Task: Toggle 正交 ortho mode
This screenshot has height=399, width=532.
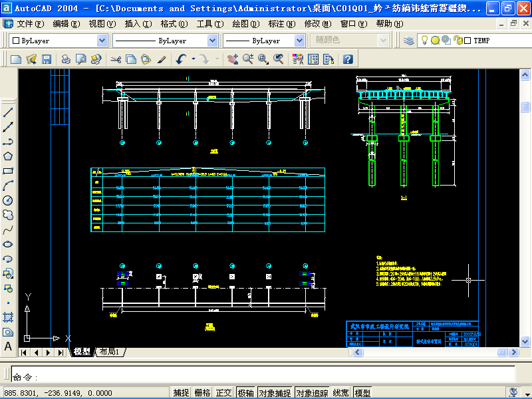Action: (223, 393)
